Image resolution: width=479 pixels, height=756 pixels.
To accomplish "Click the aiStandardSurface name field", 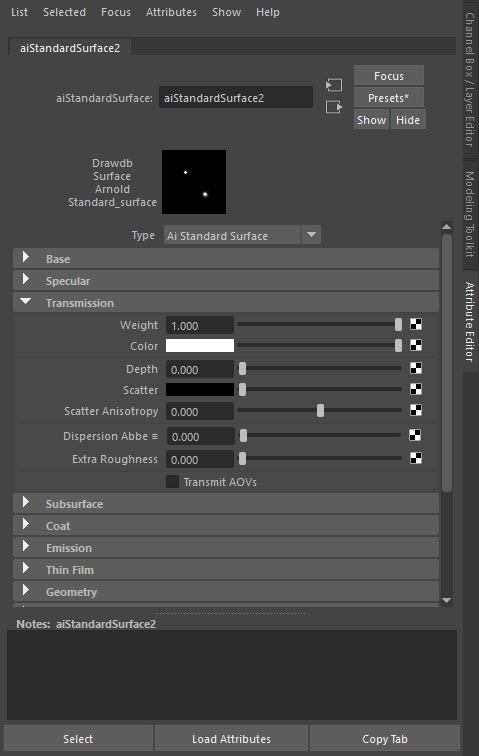I will 236,97.
